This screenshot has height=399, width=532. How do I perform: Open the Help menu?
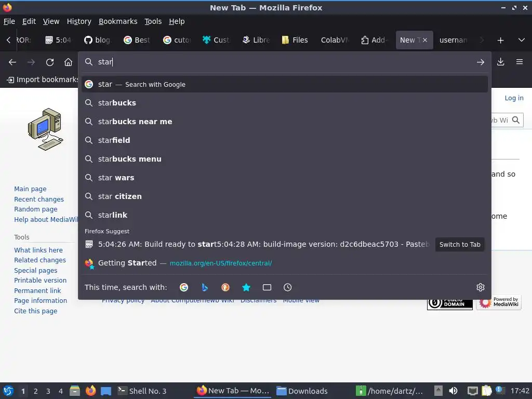177,21
